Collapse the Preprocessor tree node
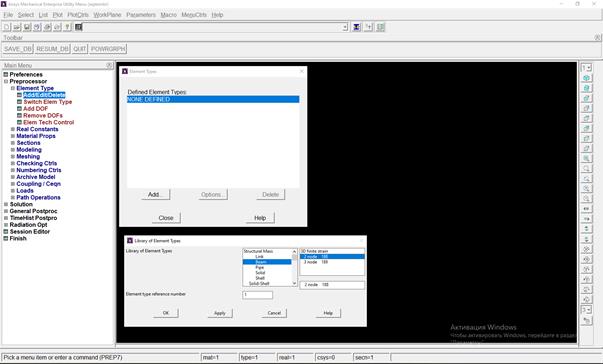Screen dimensions: 603x364 [x=6, y=81]
